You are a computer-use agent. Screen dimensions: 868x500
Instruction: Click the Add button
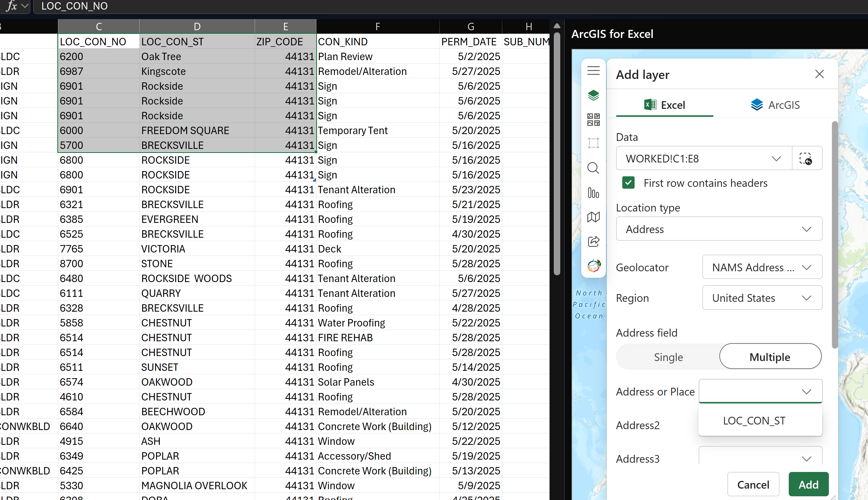[x=808, y=484]
